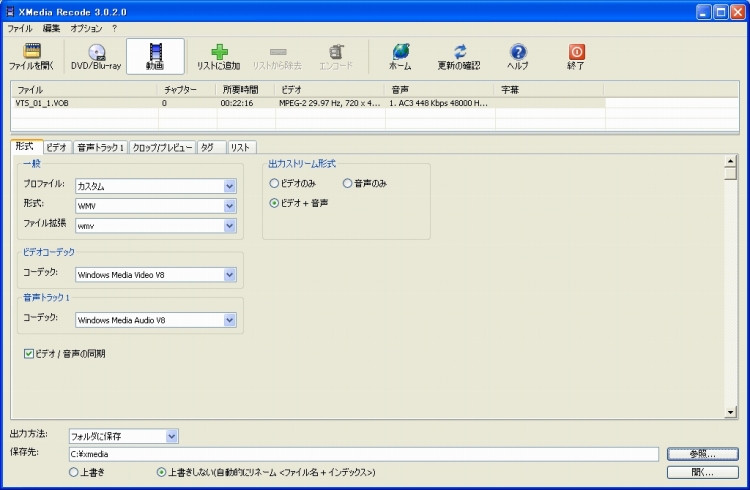Screen dimensions: 750x490
Task: Click the 音声 column header
Action: (x=439, y=89)
